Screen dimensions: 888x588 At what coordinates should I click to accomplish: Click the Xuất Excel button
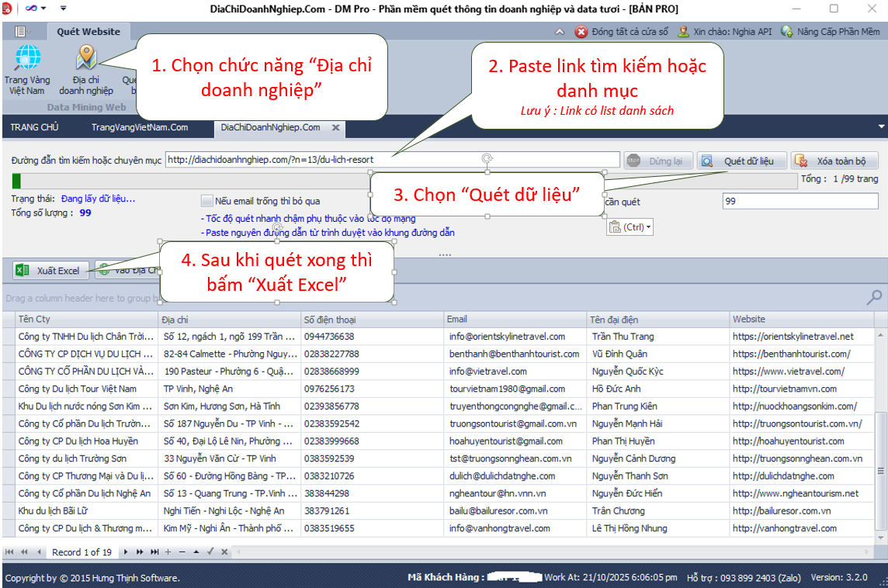click(49, 270)
